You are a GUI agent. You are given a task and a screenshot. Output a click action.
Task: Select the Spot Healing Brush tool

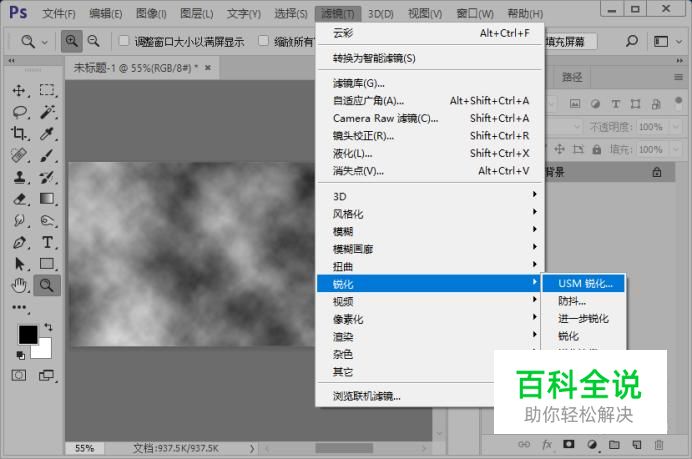(19, 155)
